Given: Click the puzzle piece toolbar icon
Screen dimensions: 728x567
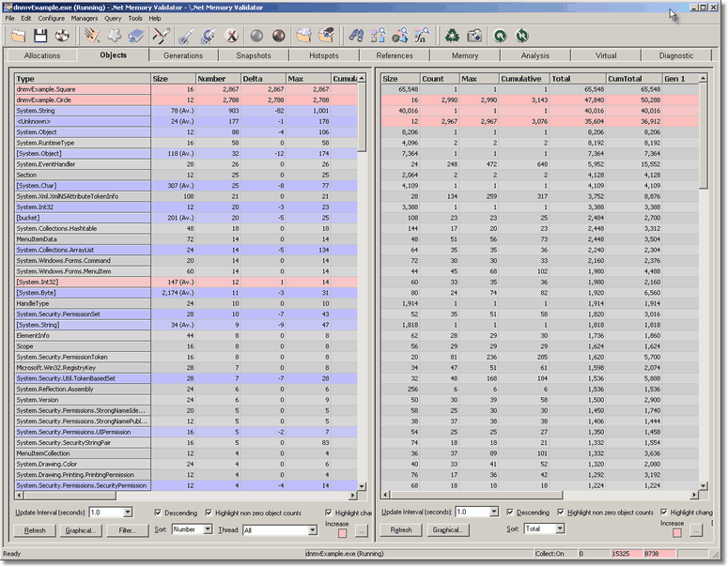Looking at the screenshot, I should (x=115, y=36).
